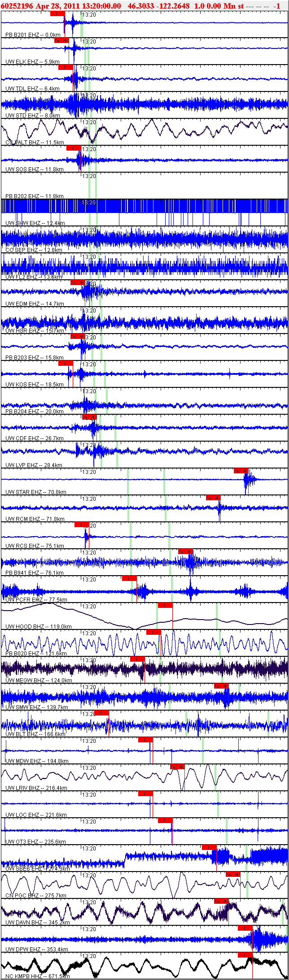Click the red pick marker on UW RCM trace
This screenshot has width=289, height=980.
[x=213, y=498]
